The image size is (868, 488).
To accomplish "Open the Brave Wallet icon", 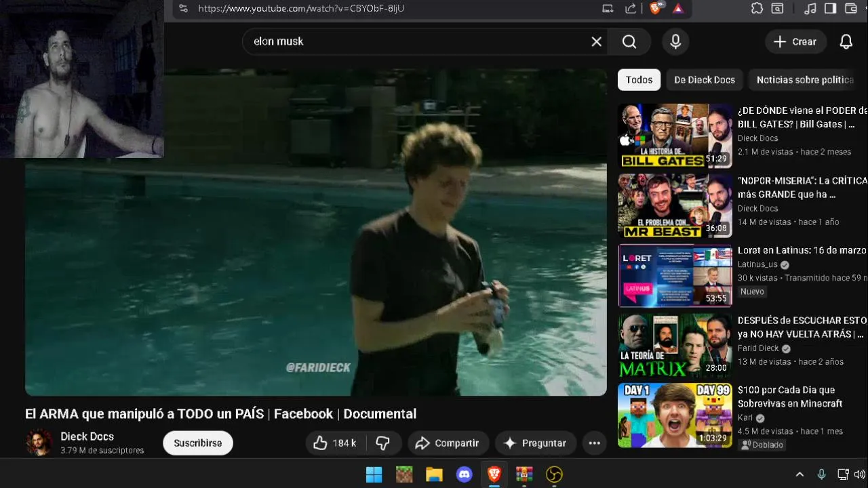I will coord(851,9).
